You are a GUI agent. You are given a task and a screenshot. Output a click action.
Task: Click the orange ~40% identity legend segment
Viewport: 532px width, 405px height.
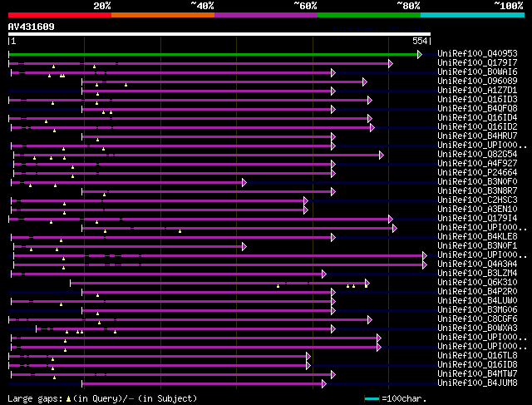coord(163,15)
